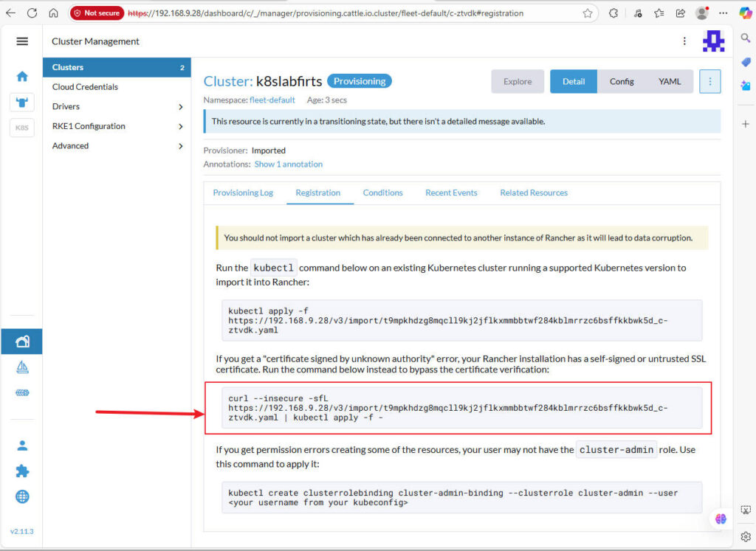The width and height of the screenshot is (756, 551).
Task: Expand the Advanced sidebar section
Action: pos(116,146)
